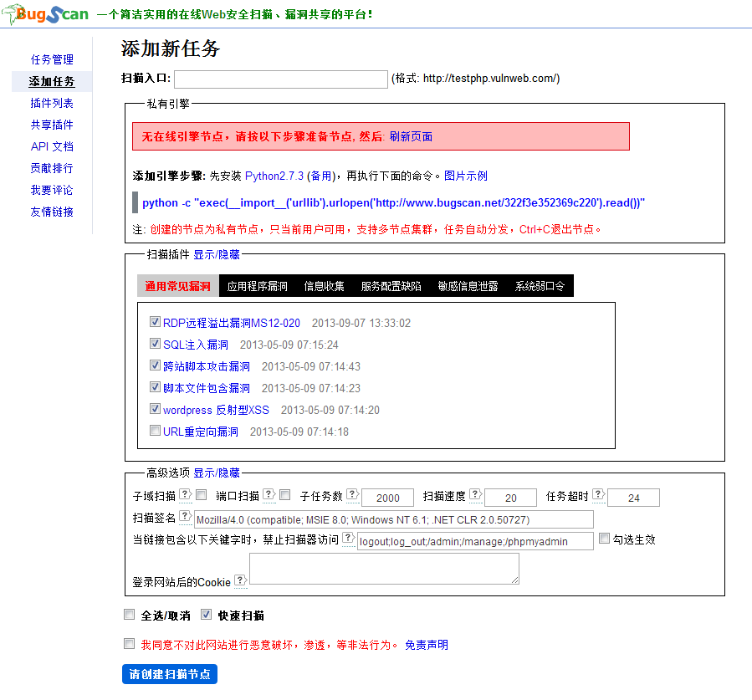The image size is (752, 700).
Task: Toggle the 全选/取消 checkbox
Action: click(x=129, y=615)
